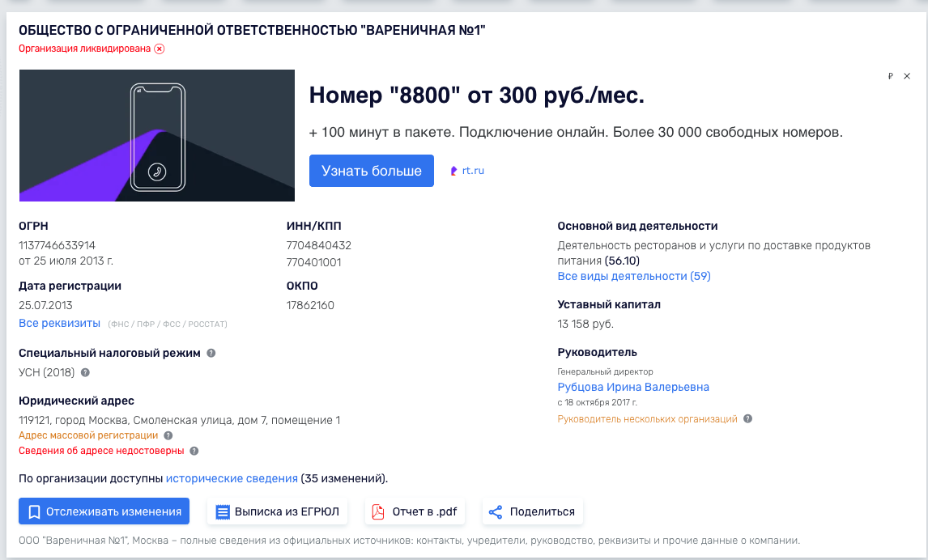Click the ruble ad info icon
Screen dimensions: 928x560
[x=890, y=76]
